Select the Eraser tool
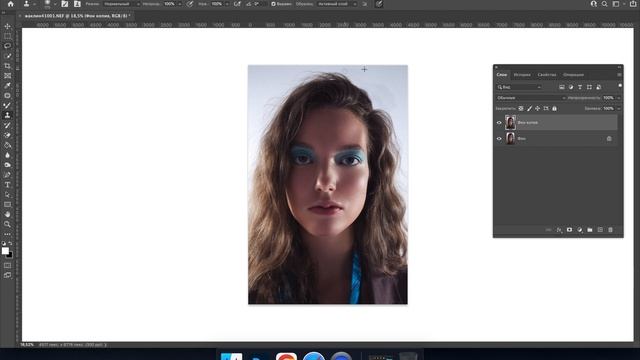Viewport: 640px width, 360px height. tap(7, 135)
